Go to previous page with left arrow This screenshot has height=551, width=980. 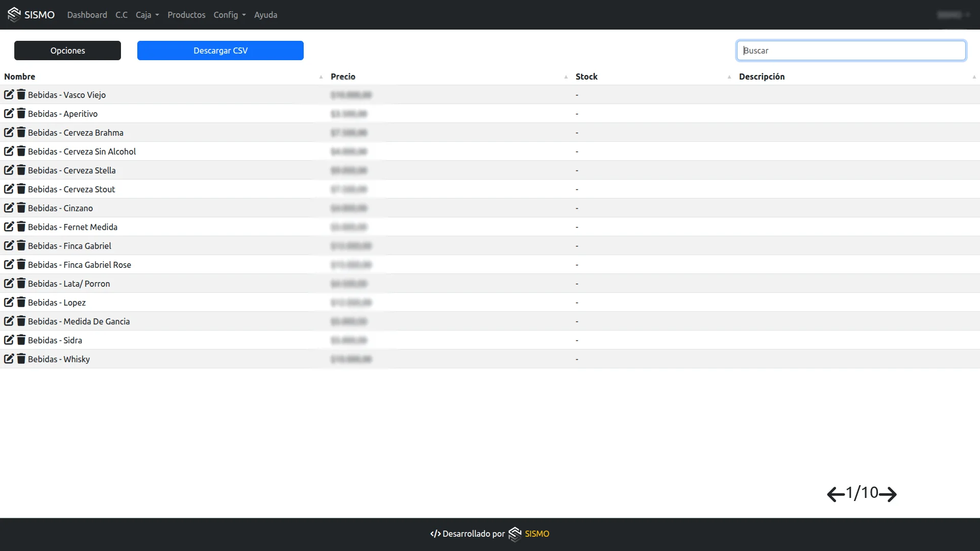(x=836, y=494)
